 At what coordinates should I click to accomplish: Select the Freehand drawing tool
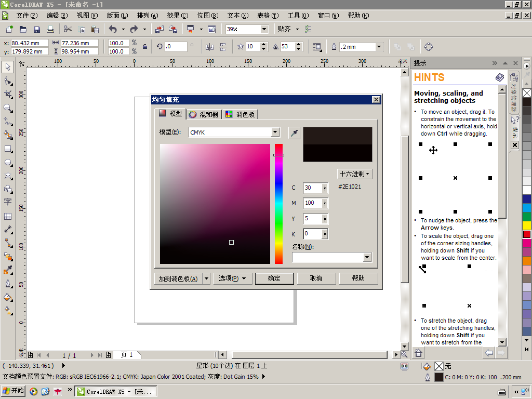point(8,122)
